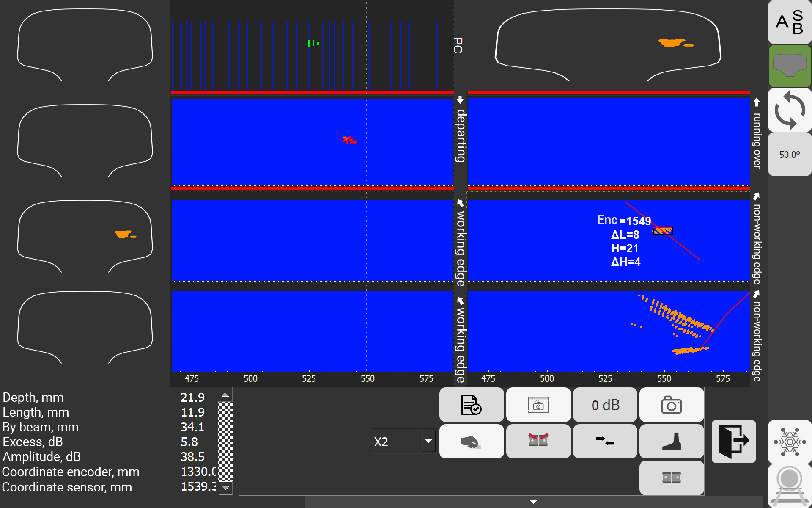This screenshot has height=508, width=812.
Task: Click the 50.0° angle button
Action: coord(789,155)
